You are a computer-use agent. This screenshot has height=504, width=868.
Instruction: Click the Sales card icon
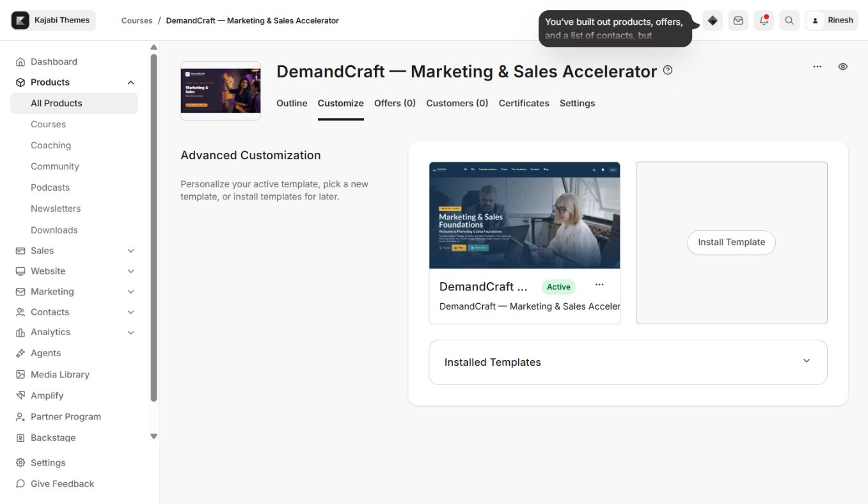point(20,251)
